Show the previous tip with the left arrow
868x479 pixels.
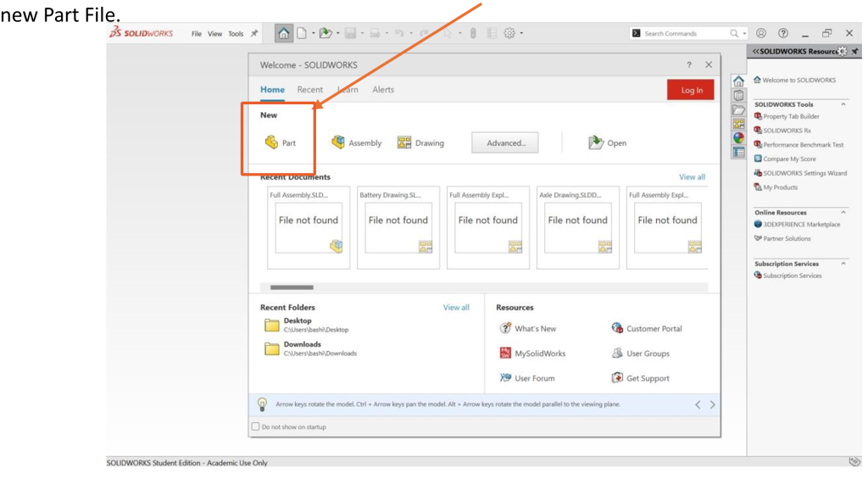[698, 404]
